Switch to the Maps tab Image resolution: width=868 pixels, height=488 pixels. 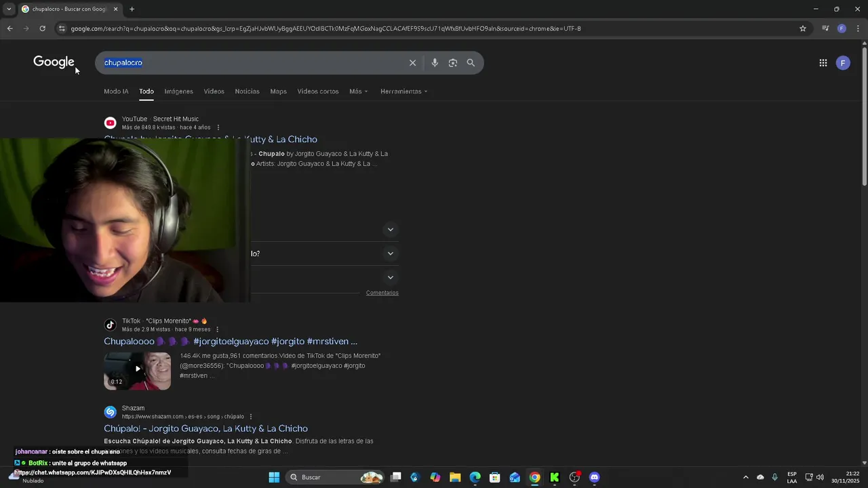[x=278, y=91]
